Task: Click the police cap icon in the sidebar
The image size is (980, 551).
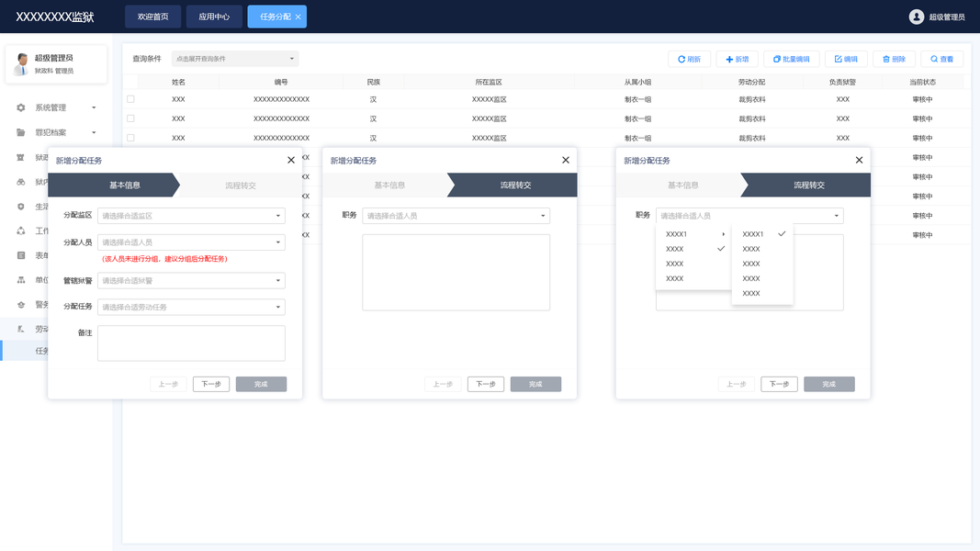Action: [x=20, y=304]
